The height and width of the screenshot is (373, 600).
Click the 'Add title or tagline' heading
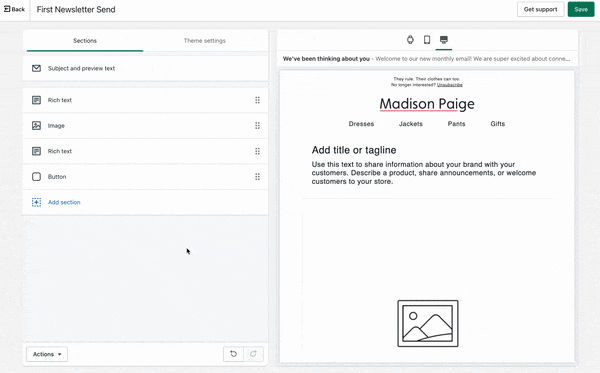pos(354,150)
